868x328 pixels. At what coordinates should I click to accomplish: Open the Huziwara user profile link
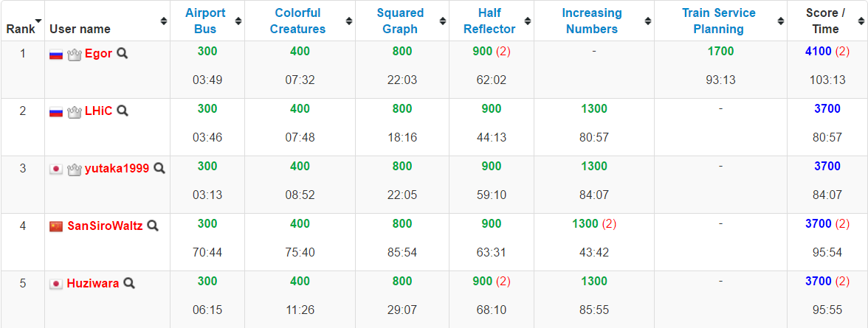click(x=93, y=283)
